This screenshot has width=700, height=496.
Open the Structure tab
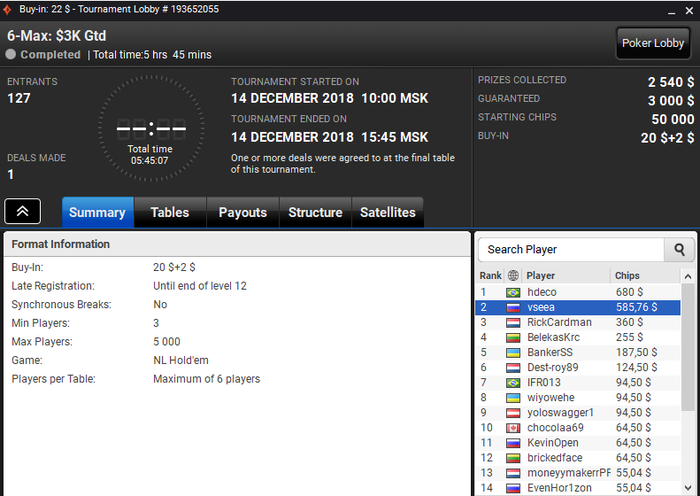315,213
